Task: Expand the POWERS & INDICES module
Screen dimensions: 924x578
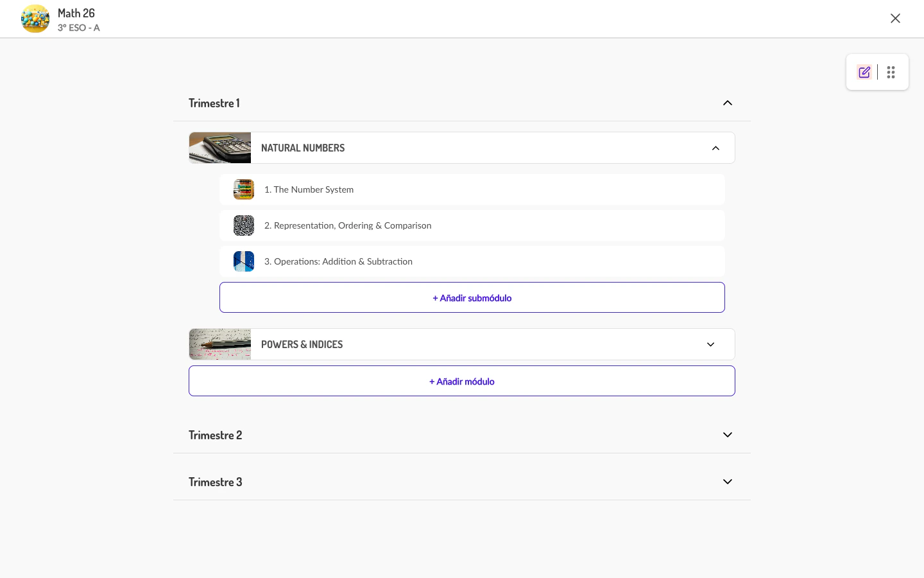Action: [x=710, y=344]
